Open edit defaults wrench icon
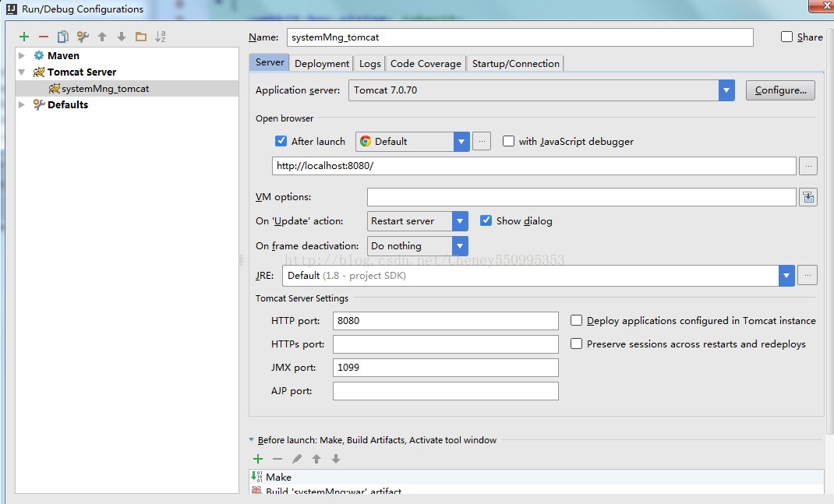 coord(83,37)
